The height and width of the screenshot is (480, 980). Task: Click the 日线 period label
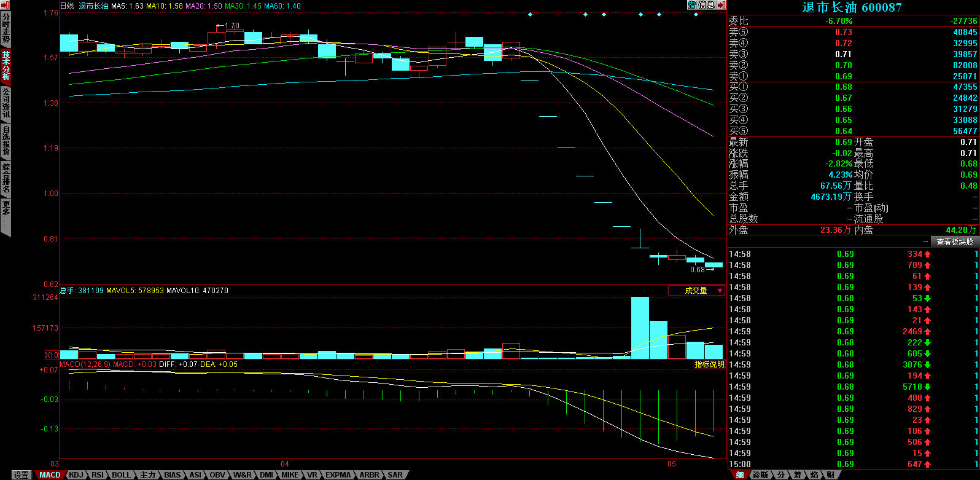66,6
